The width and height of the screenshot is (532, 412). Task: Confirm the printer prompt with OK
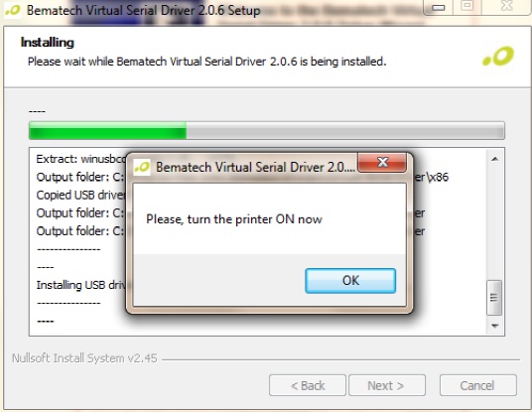tap(350, 281)
